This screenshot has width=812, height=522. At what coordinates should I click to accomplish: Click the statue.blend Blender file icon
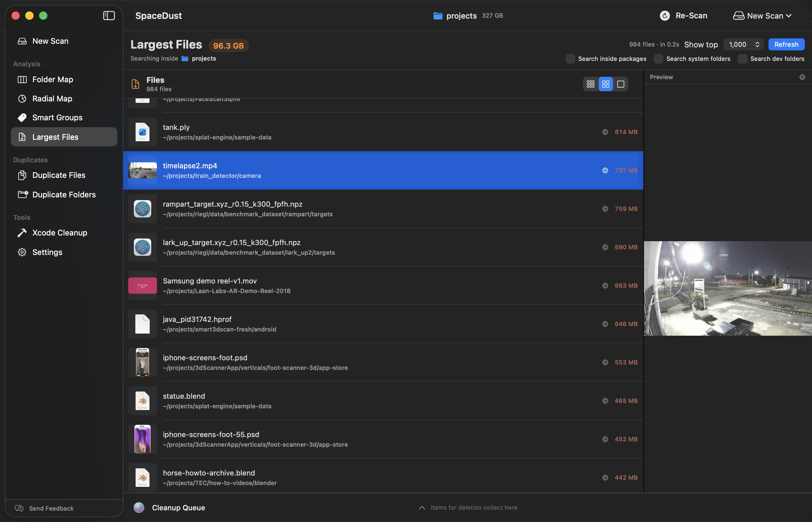pyautogui.click(x=143, y=401)
